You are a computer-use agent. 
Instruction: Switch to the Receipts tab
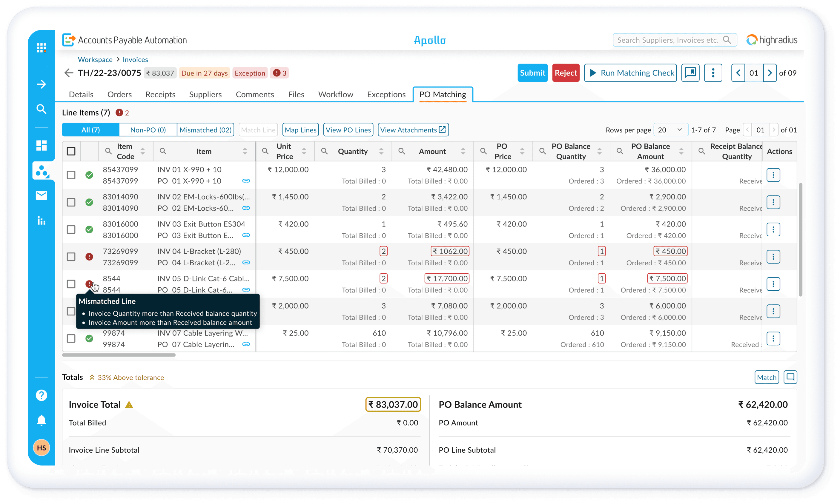[x=160, y=94]
